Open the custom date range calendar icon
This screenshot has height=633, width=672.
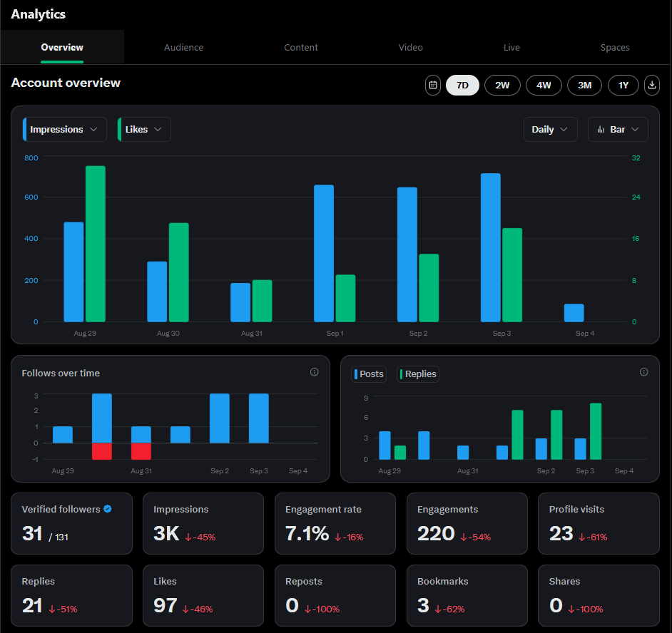[x=433, y=86]
